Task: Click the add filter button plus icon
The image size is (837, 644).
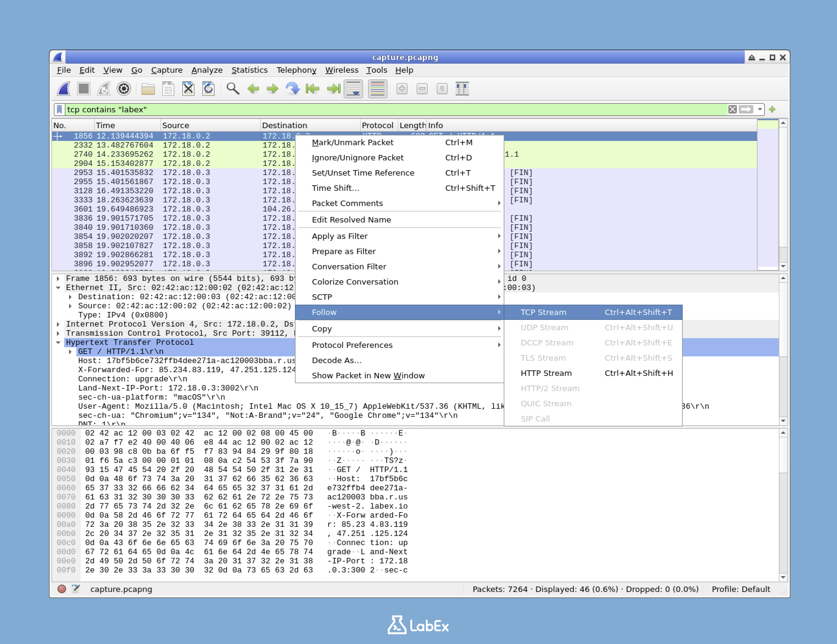Action: pyautogui.click(x=772, y=110)
